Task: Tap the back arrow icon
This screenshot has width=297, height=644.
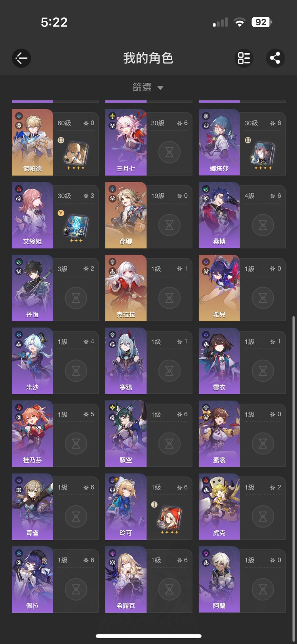Action: (21, 58)
